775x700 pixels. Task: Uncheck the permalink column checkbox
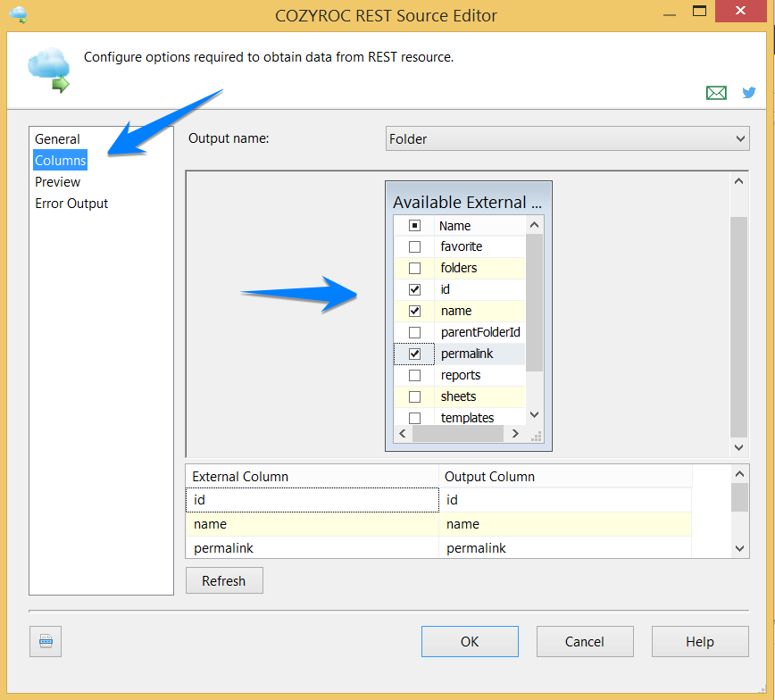point(414,354)
